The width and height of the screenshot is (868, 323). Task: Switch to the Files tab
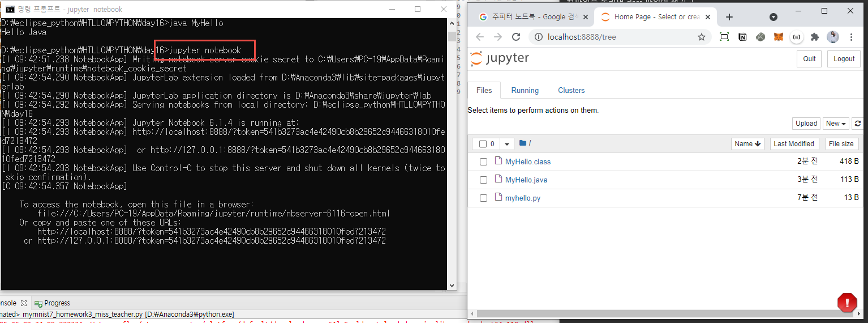tap(484, 90)
